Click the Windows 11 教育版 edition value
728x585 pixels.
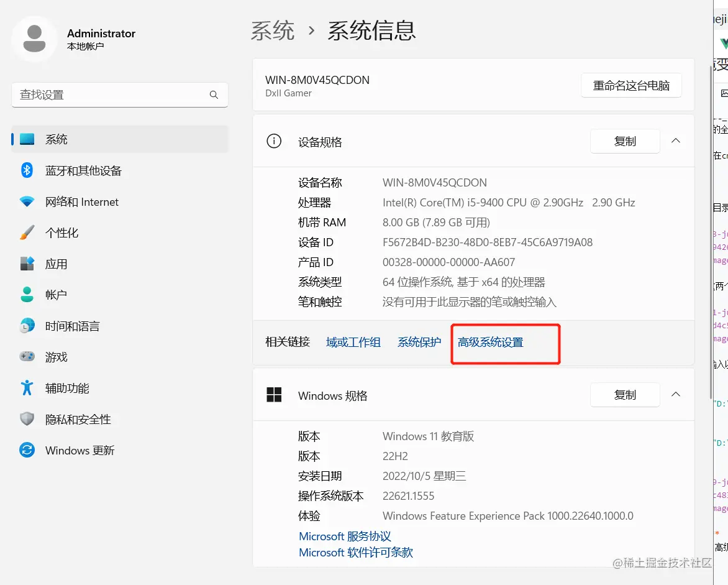point(428,436)
